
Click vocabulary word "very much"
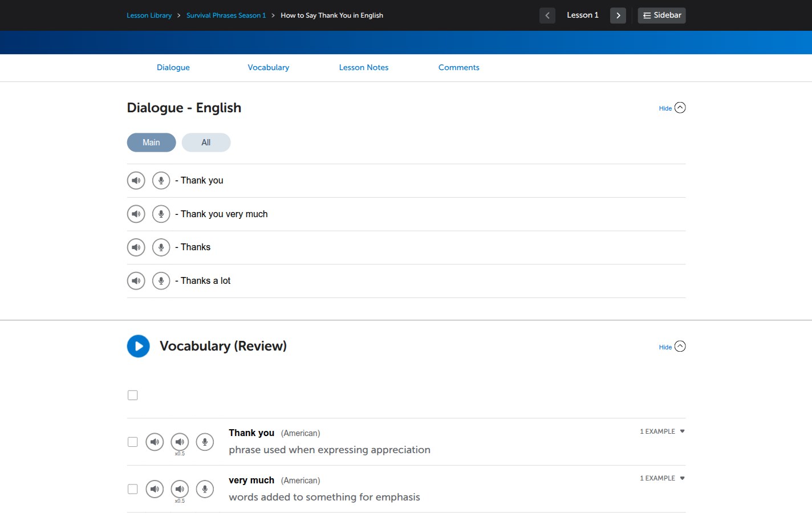pos(251,480)
